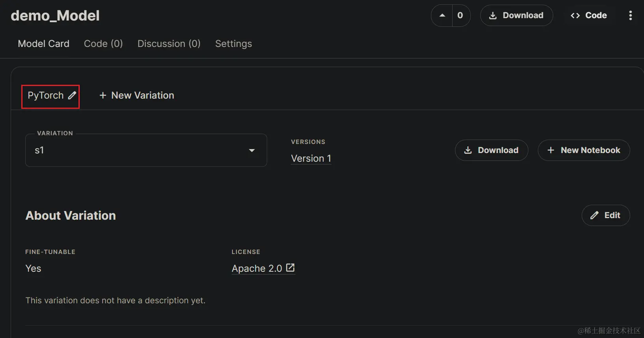The height and width of the screenshot is (338, 644).
Task: Open the Version 1 link
Action: [311, 159]
